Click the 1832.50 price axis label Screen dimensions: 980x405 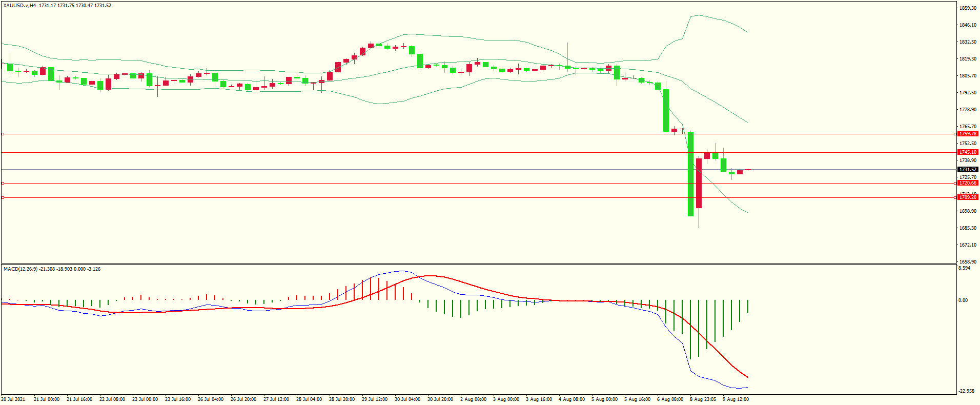[x=968, y=42]
